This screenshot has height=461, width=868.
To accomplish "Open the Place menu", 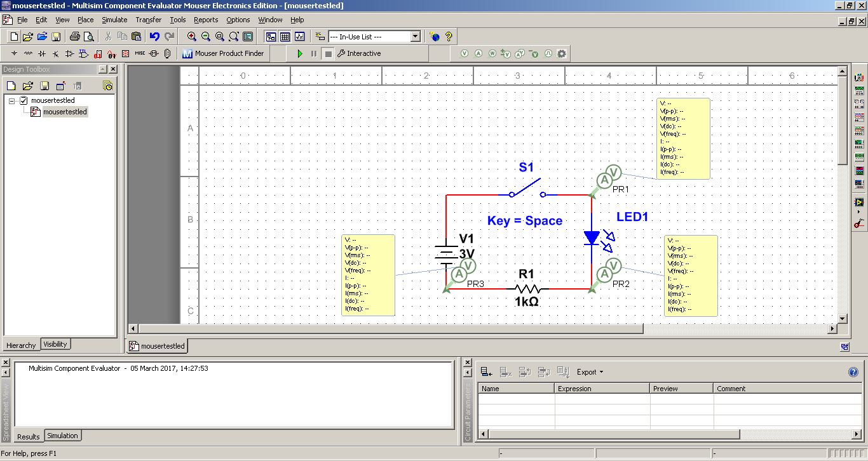I will tap(86, 20).
